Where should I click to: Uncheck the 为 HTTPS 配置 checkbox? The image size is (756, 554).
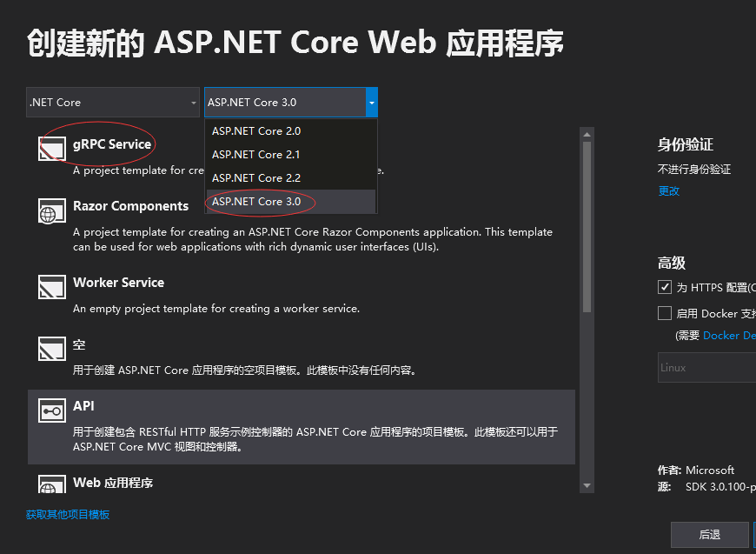(665, 287)
